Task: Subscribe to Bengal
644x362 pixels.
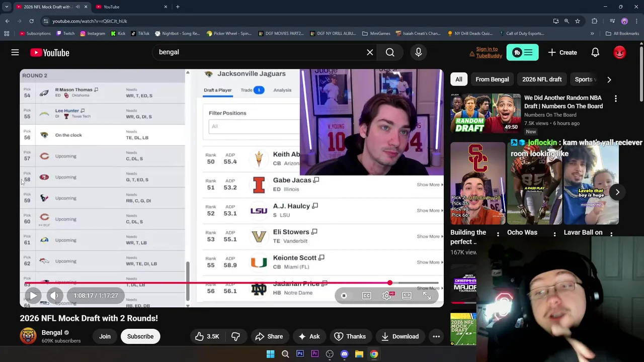Action: (x=140, y=336)
